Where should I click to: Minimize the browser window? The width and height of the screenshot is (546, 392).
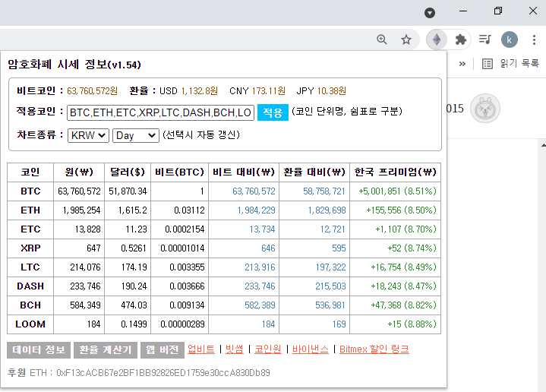coord(463,11)
